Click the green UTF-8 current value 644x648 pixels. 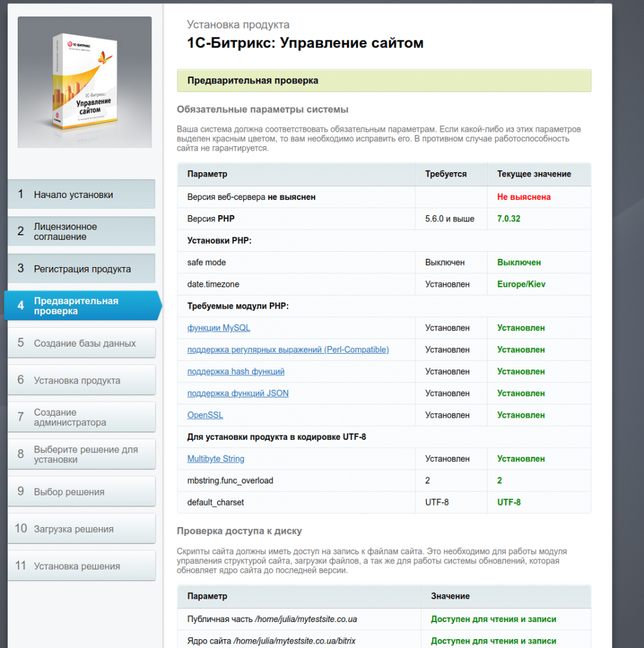pyautogui.click(x=508, y=502)
